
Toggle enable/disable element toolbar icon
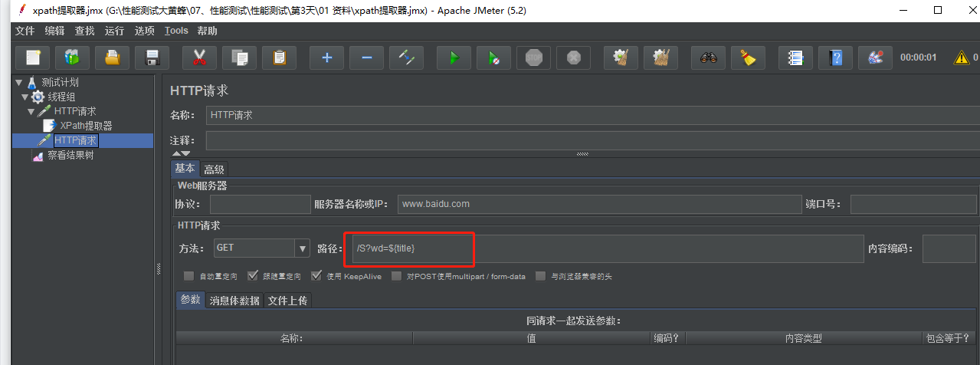406,58
